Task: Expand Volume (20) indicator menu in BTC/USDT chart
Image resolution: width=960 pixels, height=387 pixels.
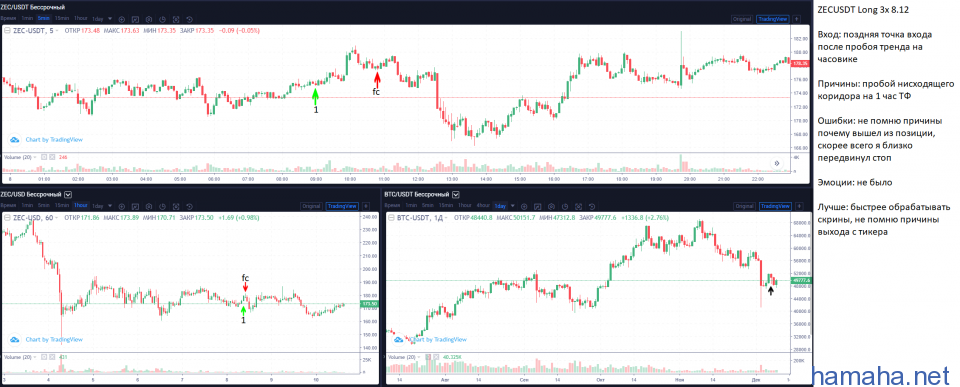Action: (419, 357)
